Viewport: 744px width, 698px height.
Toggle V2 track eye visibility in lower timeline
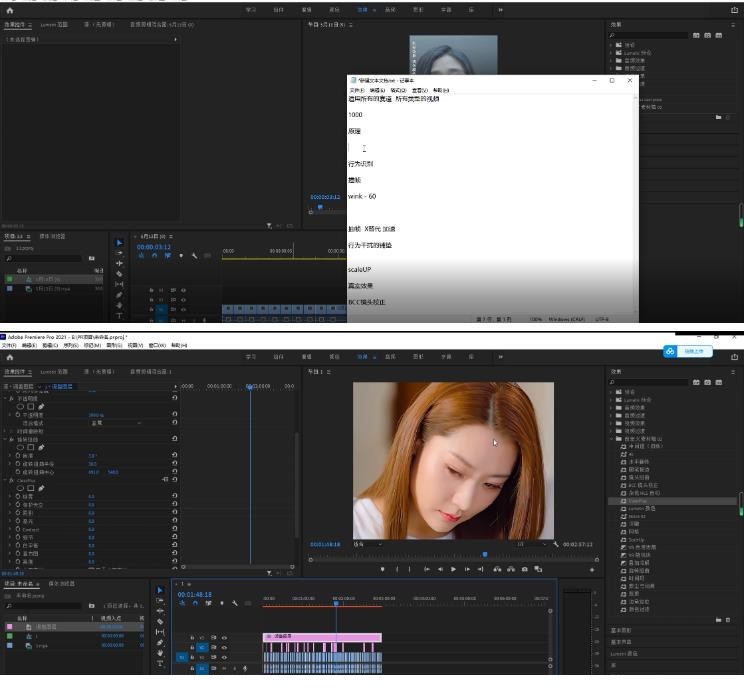(224, 647)
